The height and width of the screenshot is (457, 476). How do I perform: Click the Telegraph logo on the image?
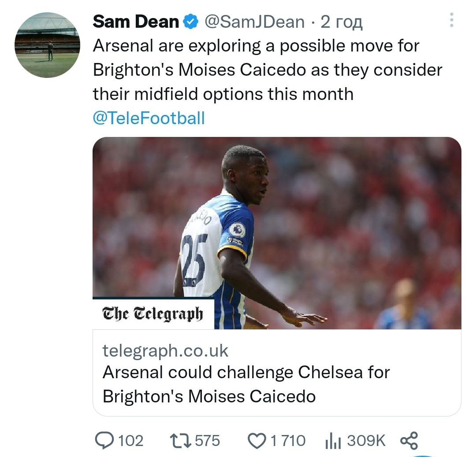(153, 314)
